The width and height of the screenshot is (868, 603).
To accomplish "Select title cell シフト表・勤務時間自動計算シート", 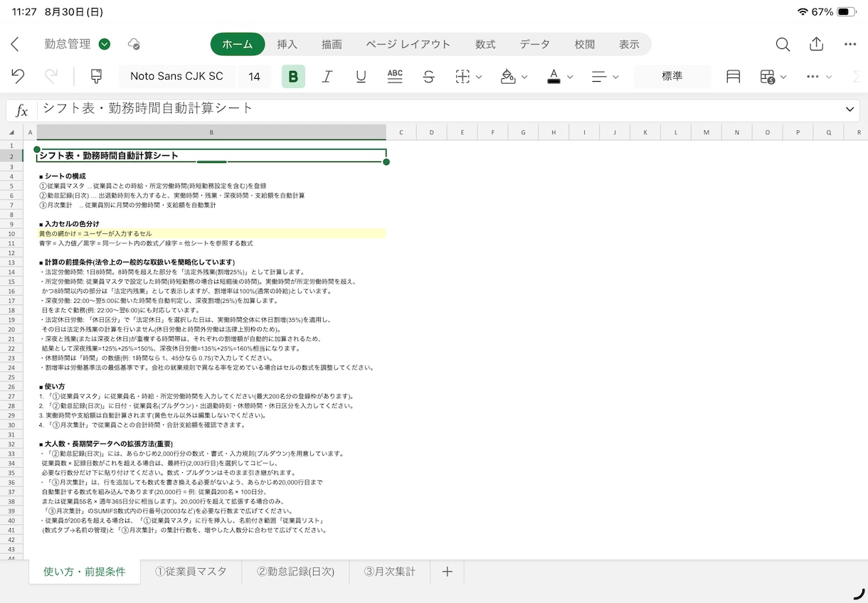I will pyautogui.click(x=211, y=156).
